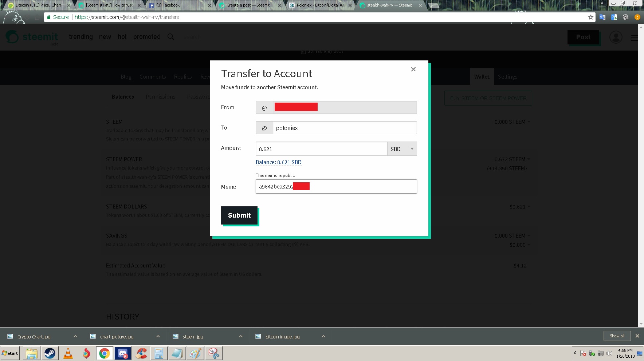
Task: Expand options for bitcoin image.jpg download
Action: coord(323,337)
